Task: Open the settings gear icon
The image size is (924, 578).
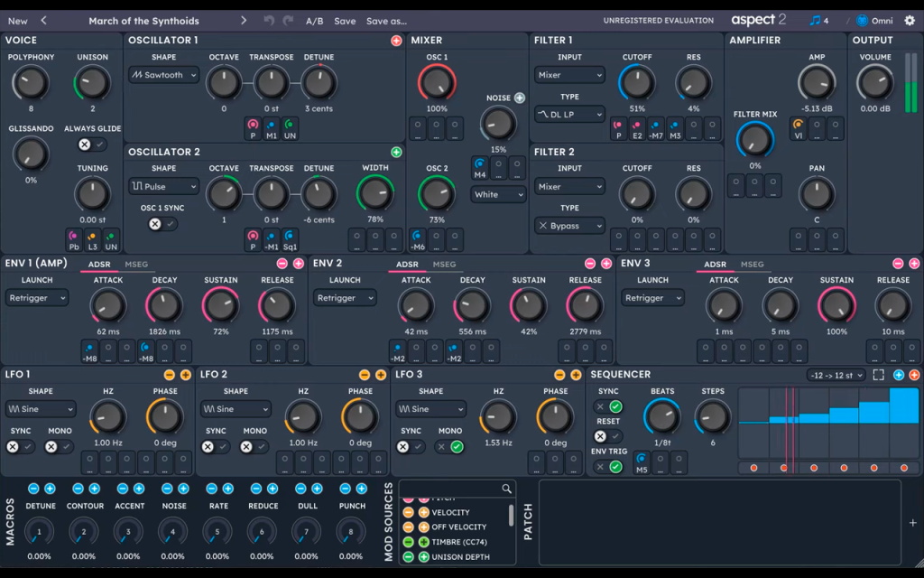Action: click(x=910, y=21)
